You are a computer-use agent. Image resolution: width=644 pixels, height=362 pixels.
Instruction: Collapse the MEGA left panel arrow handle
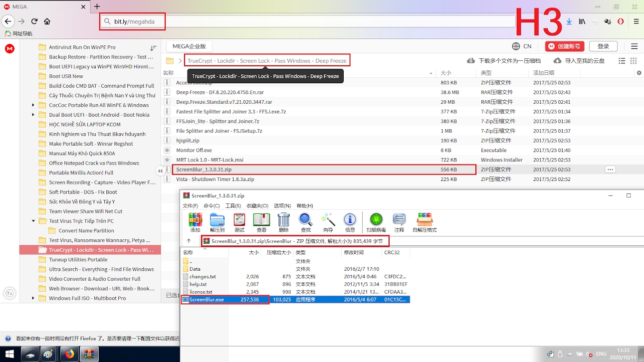[x=161, y=171]
